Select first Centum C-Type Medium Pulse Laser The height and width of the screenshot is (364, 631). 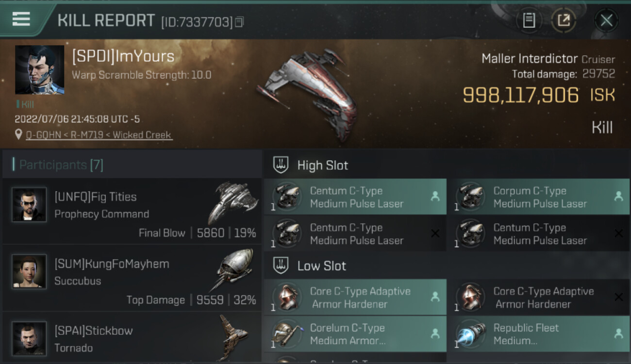355,197
